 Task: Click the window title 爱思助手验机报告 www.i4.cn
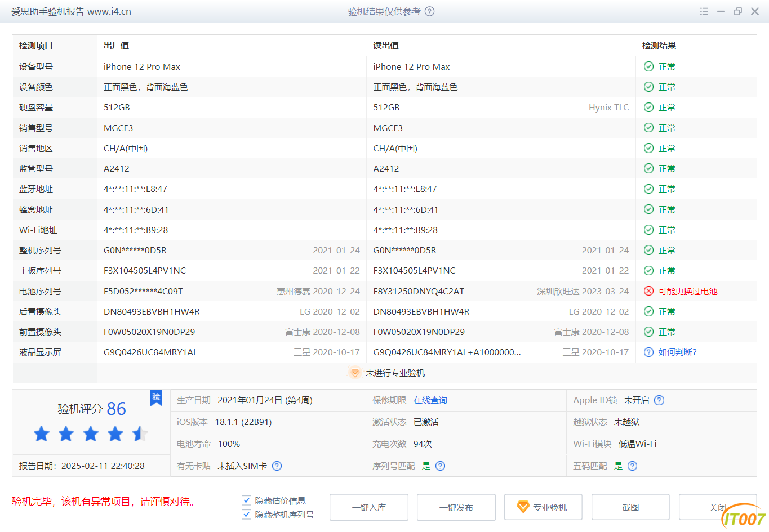(x=71, y=11)
